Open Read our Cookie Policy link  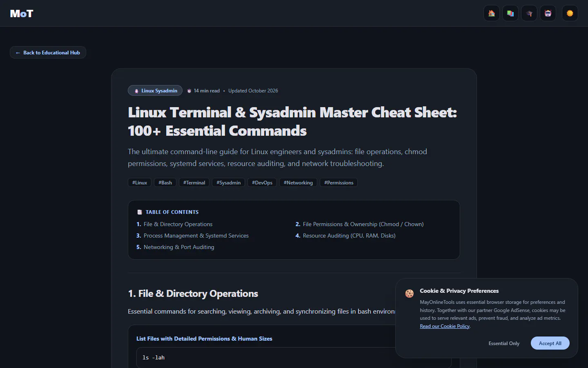click(445, 326)
